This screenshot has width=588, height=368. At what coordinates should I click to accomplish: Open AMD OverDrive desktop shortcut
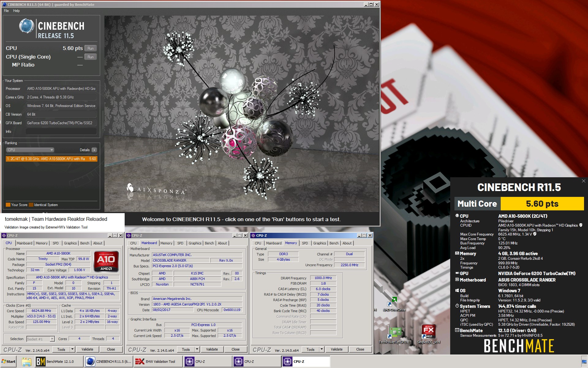[394, 304]
